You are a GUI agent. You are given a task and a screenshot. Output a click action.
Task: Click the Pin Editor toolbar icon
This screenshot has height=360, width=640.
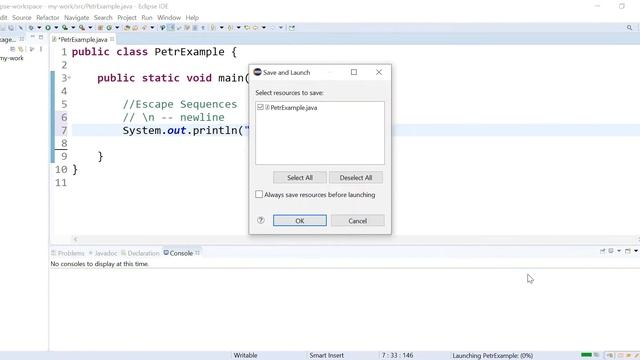click(292, 28)
